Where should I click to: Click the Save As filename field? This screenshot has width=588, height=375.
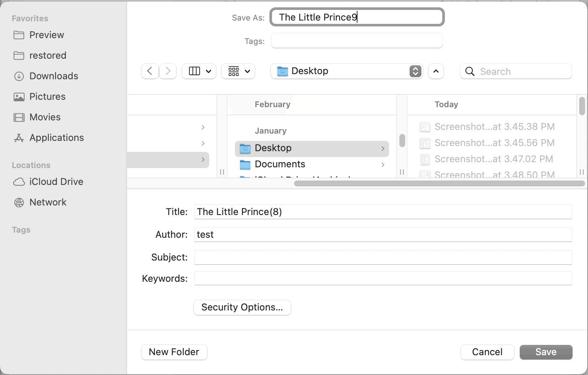(357, 17)
